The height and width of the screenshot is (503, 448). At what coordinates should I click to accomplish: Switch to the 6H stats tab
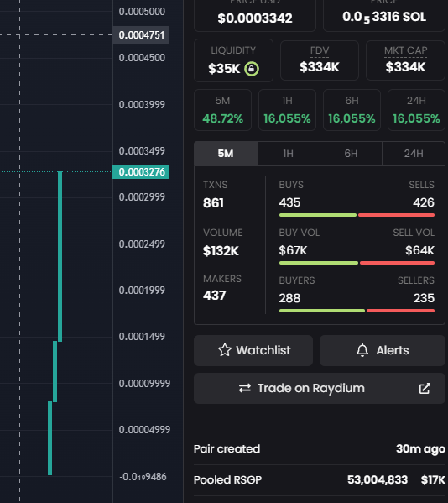[351, 154]
